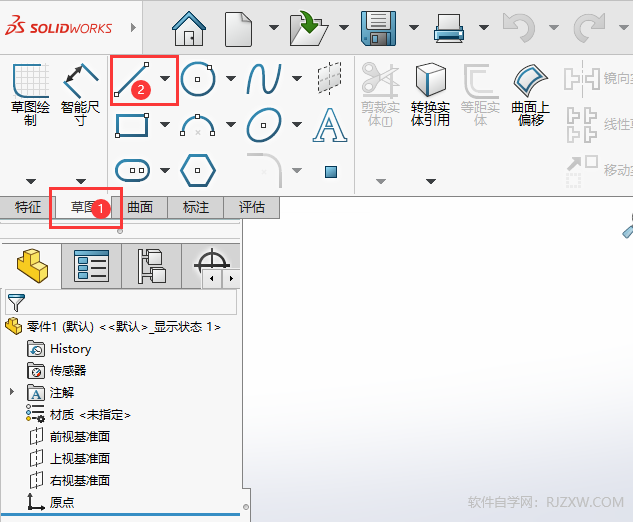633x522 pixels.
Task: Select Smart Dimension (智能尺寸) tool
Action: [80, 94]
